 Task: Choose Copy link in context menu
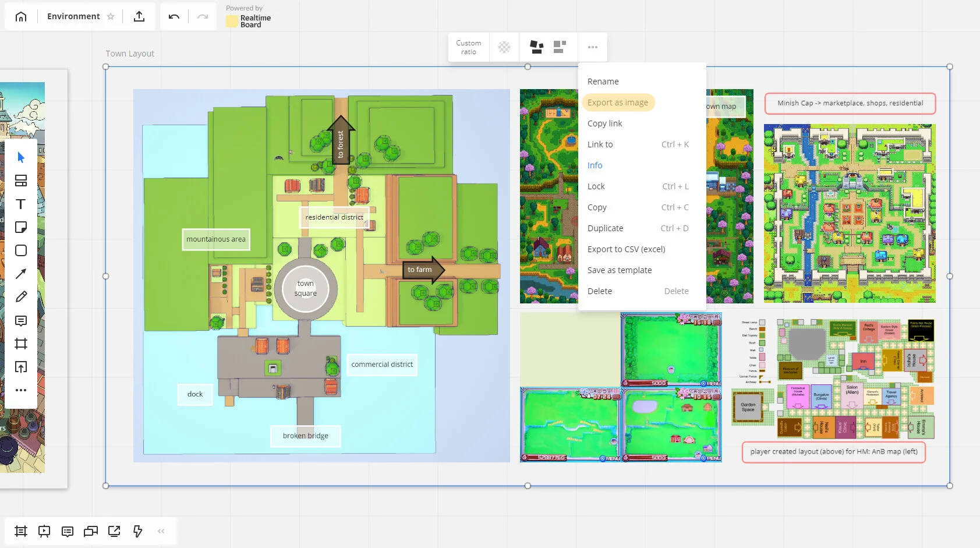[642, 123]
